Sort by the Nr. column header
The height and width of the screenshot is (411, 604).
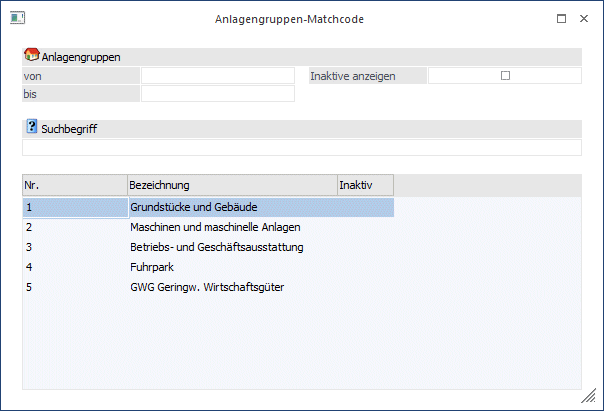click(74, 185)
